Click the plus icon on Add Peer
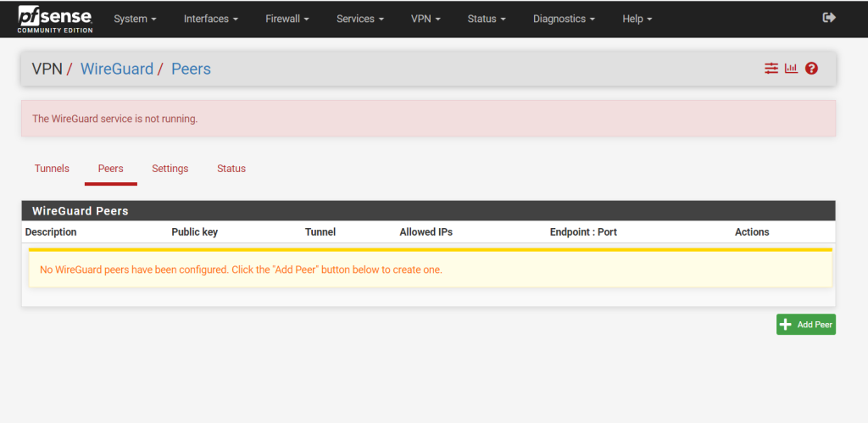This screenshot has height=423, width=868. pyautogui.click(x=785, y=325)
